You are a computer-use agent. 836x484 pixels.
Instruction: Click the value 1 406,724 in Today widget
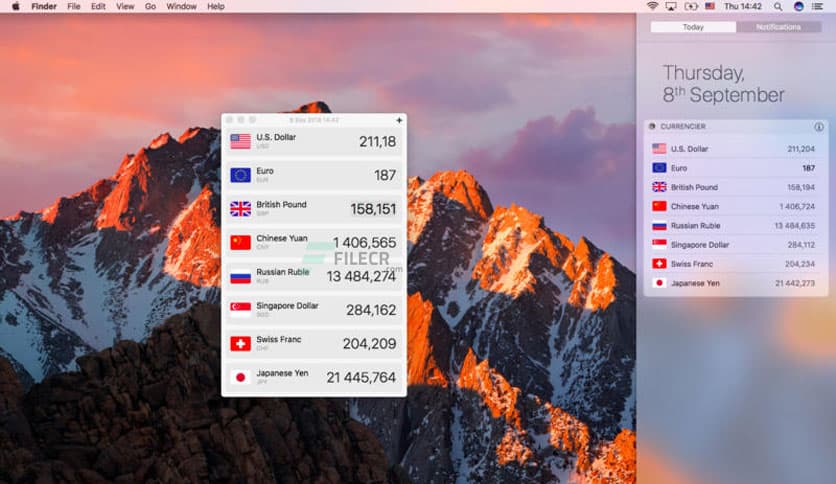797,207
